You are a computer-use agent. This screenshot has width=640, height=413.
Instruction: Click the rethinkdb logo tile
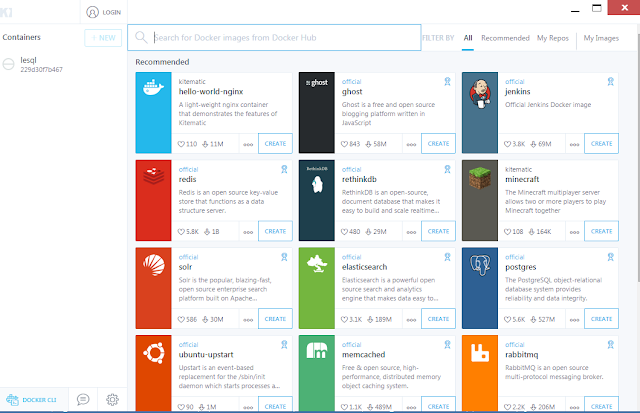point(317,180)
